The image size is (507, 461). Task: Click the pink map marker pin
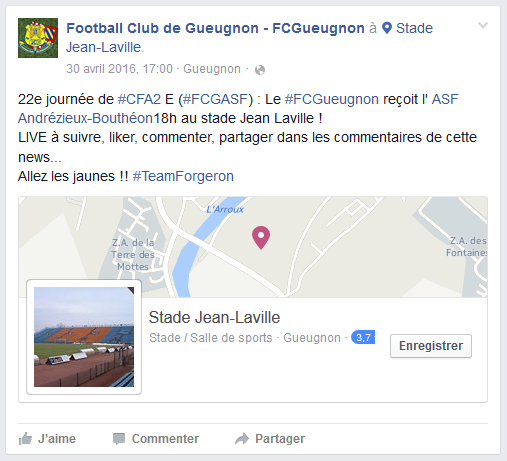[261, 238]
